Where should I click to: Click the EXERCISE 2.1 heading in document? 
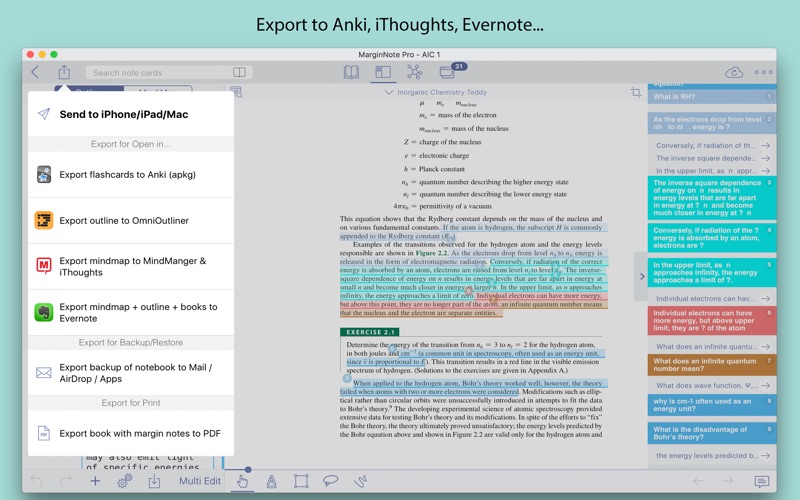[370, 332]
